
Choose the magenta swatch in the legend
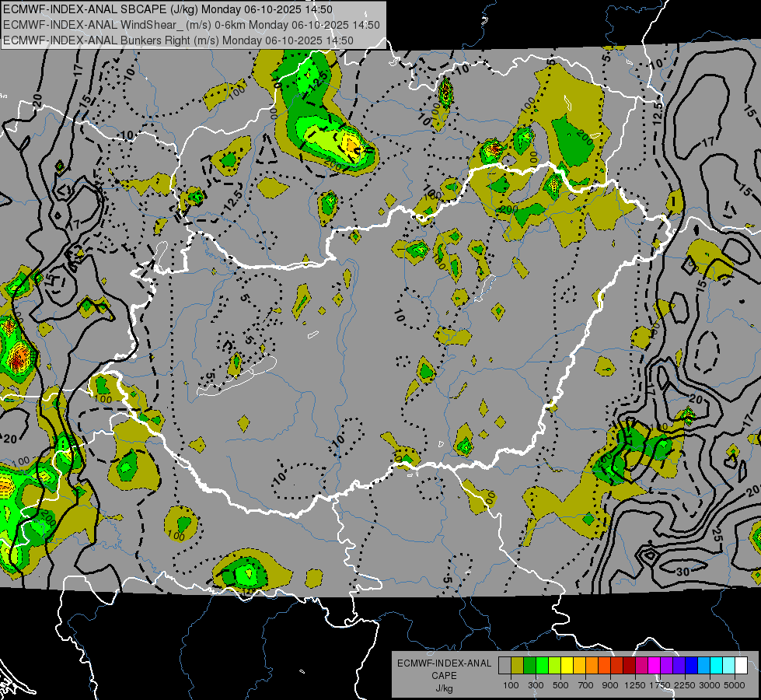pos(655,666)
